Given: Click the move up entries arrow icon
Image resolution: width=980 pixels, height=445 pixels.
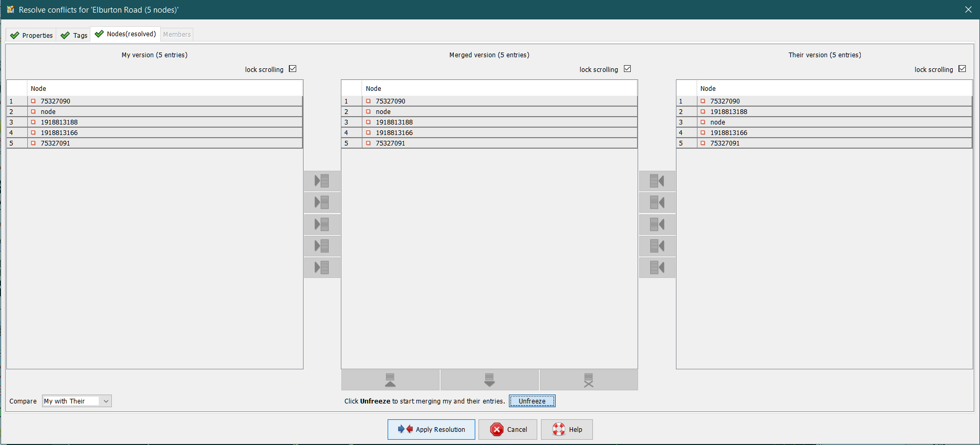Looking at the screenshot, I should pyautogui.click(x=390, y=380).
